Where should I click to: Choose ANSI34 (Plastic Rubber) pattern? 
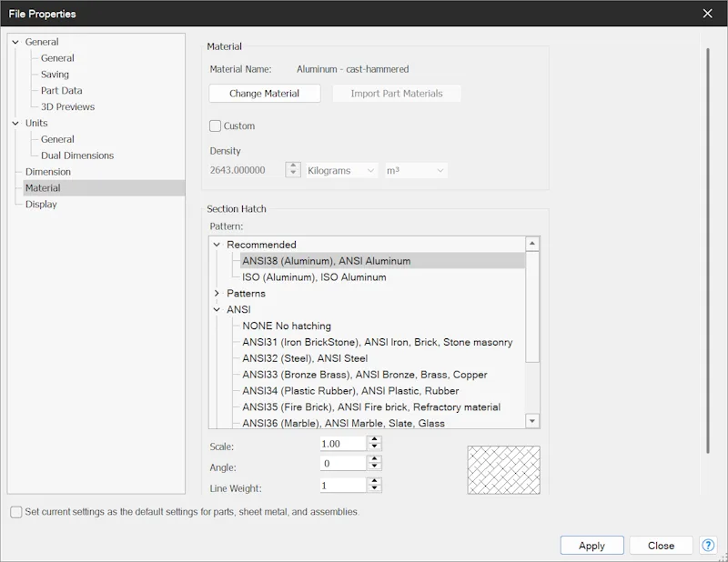(350, 391)
